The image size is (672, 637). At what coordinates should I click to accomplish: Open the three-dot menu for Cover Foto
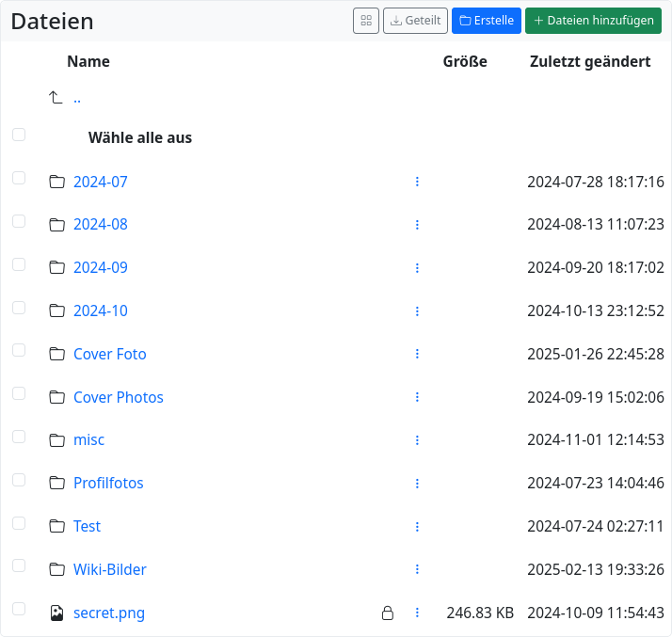tap(417, 354)
